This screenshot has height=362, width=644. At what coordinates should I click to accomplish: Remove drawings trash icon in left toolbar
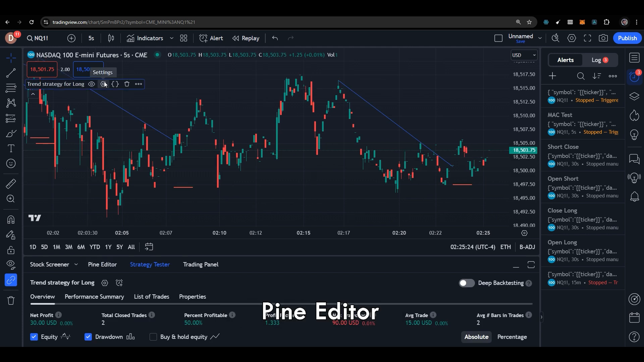(11, 300)
